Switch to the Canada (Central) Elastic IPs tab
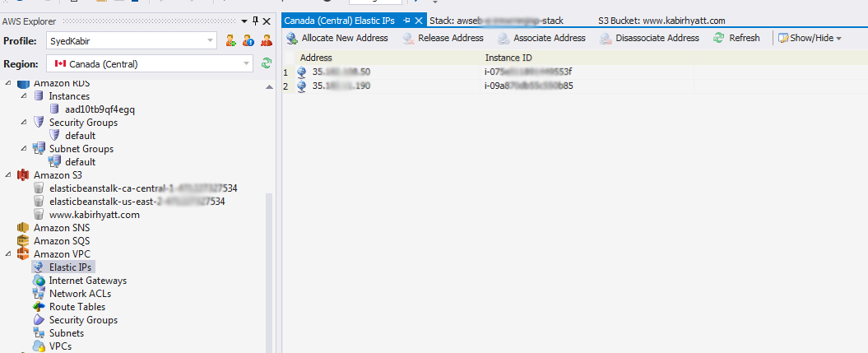 339,21
